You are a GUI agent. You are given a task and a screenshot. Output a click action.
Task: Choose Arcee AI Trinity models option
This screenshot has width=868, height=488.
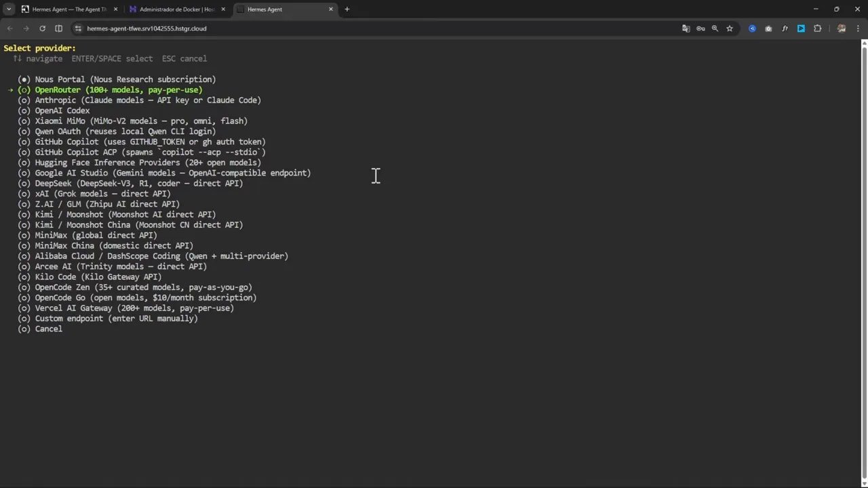click(x=112, y=266)
